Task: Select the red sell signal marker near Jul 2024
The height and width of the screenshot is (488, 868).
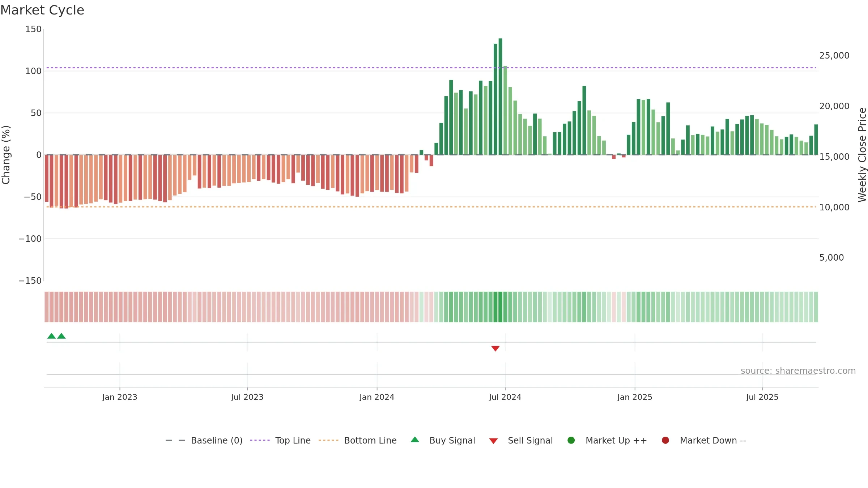Action: click(x=495, y=348)
